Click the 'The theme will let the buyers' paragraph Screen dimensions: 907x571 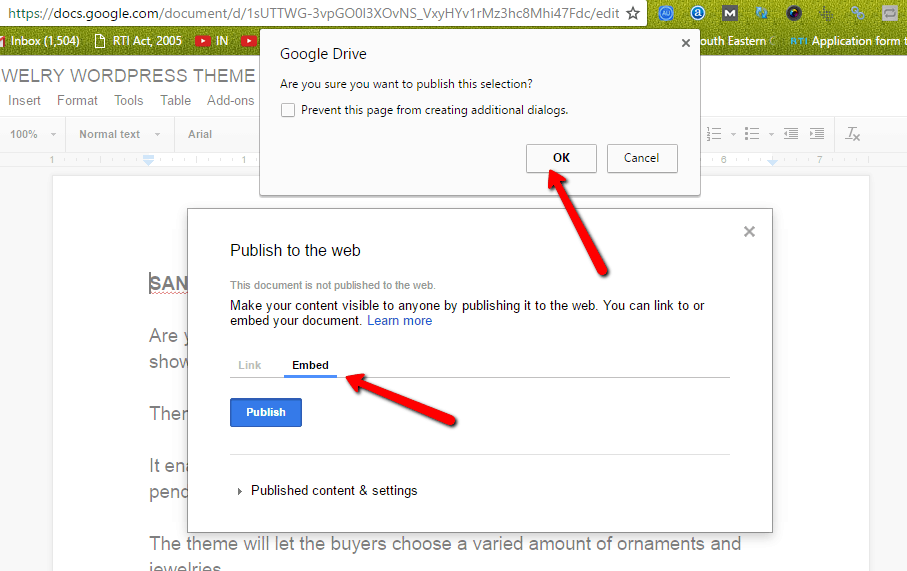(x=445, y=554)
